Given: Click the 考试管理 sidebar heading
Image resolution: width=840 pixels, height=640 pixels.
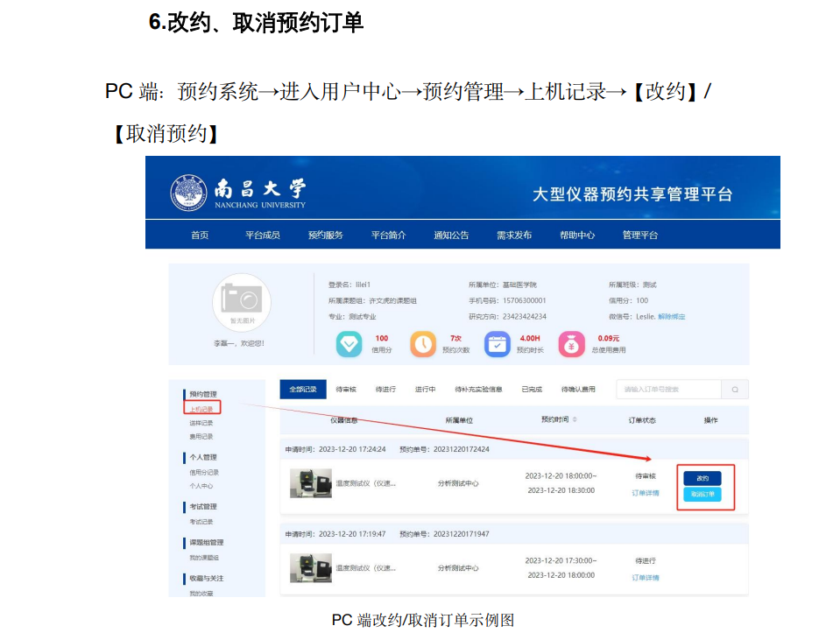Looking at the screenshot, I should pos(203,506).
